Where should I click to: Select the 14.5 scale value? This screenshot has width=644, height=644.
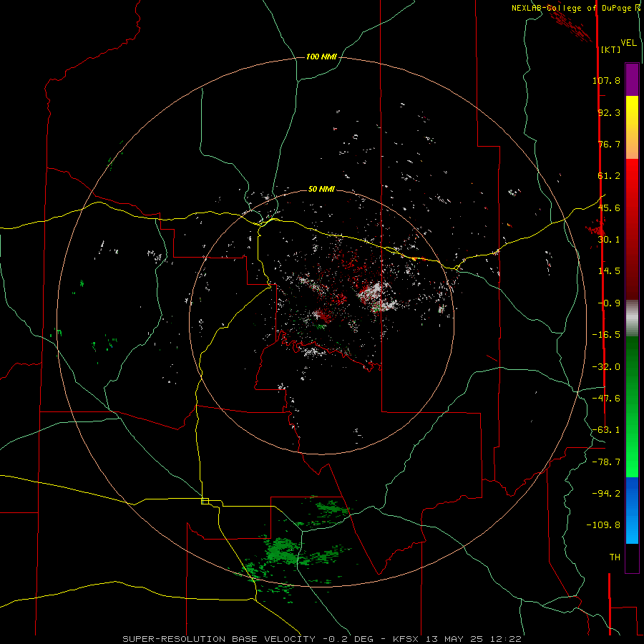tap(609, 271)
